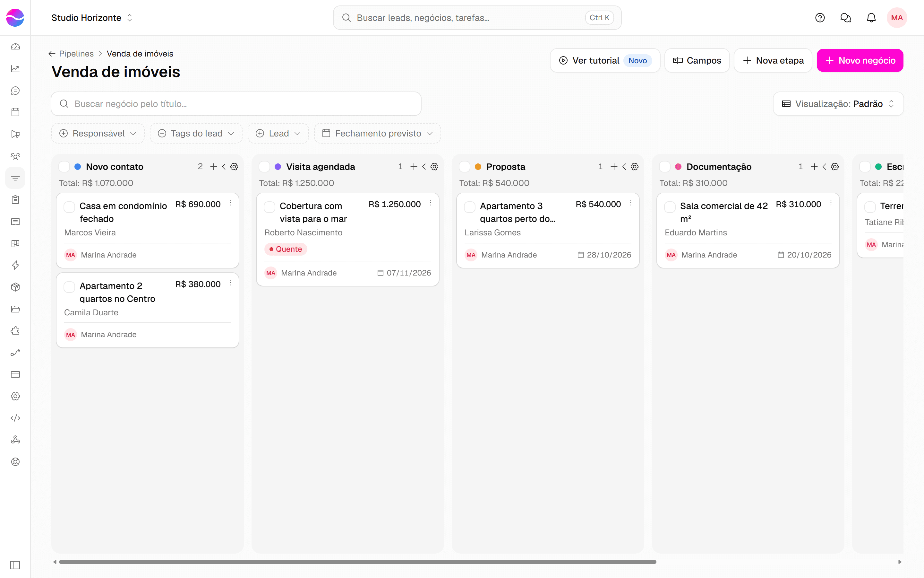This screenshot has width=924, height=578.
Task: Open three-dot menu on Cobertura com vista card
Action: 430,203
